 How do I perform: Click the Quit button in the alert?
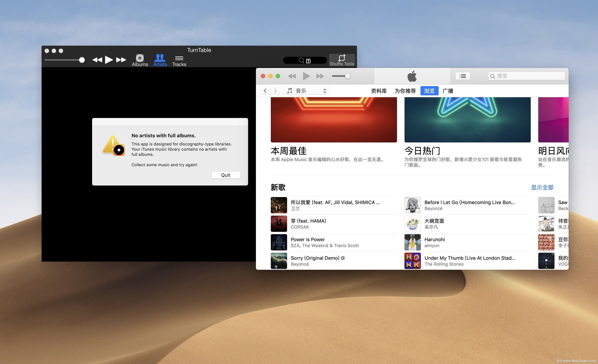click(x=226, y=175)
